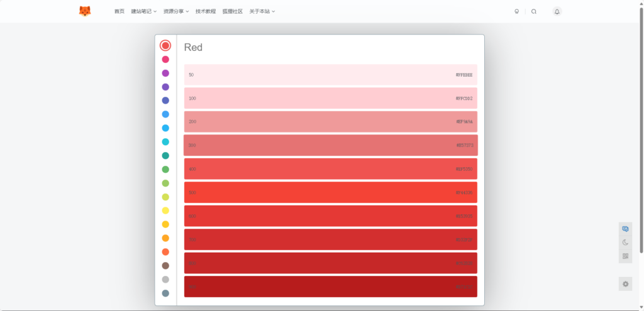
Task: Open the notification bell icon
Action: pos(557,11)
